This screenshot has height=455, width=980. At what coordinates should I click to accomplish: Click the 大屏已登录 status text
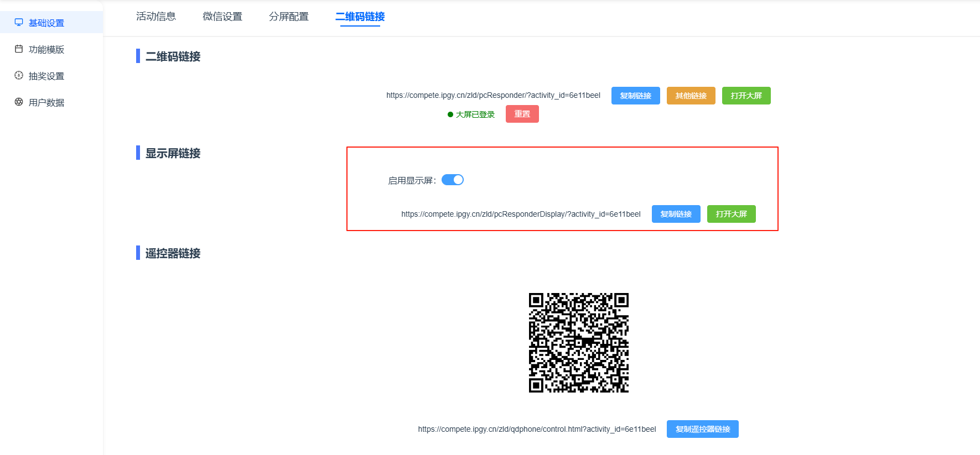(475, 114)
